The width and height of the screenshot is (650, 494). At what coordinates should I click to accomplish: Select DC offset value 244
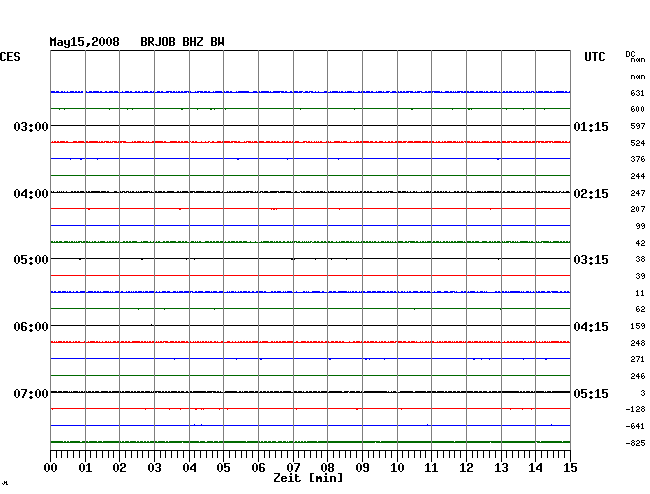pyautogui.click(x=638, y=176)
